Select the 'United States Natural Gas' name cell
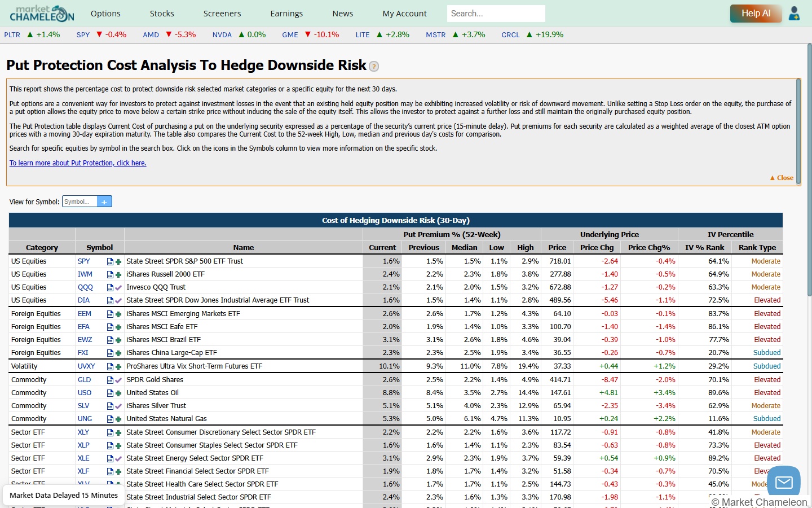 [167, 419]
